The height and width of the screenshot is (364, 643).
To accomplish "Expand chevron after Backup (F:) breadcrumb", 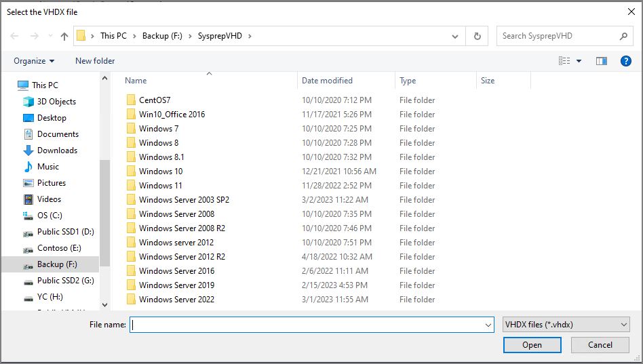I will click(x=190, y=36).
